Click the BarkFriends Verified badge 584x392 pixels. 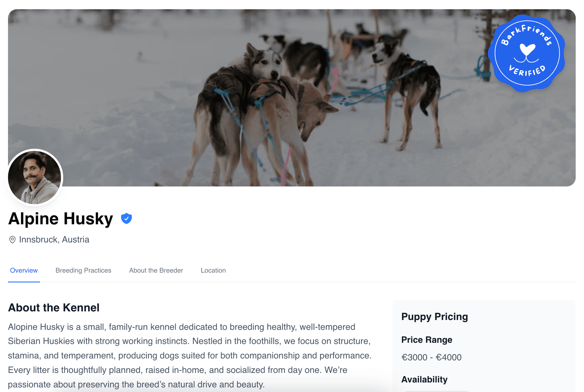coord(527,53)
